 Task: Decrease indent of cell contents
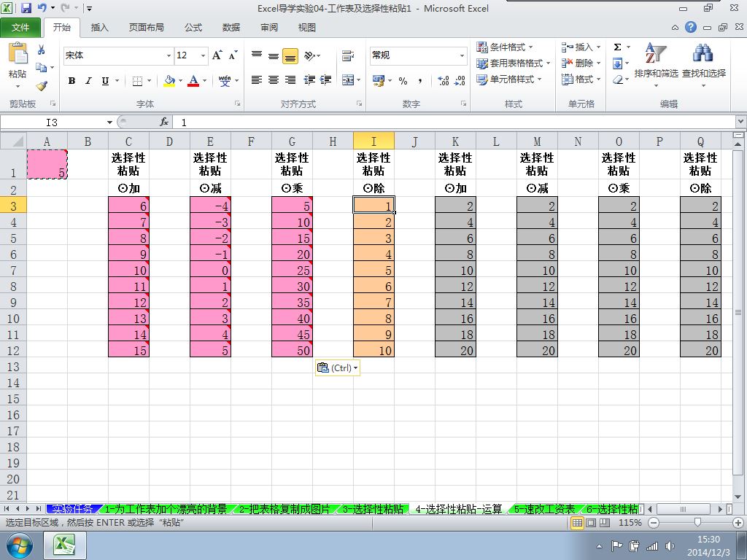pyautogui.click(x=309, y=80)
